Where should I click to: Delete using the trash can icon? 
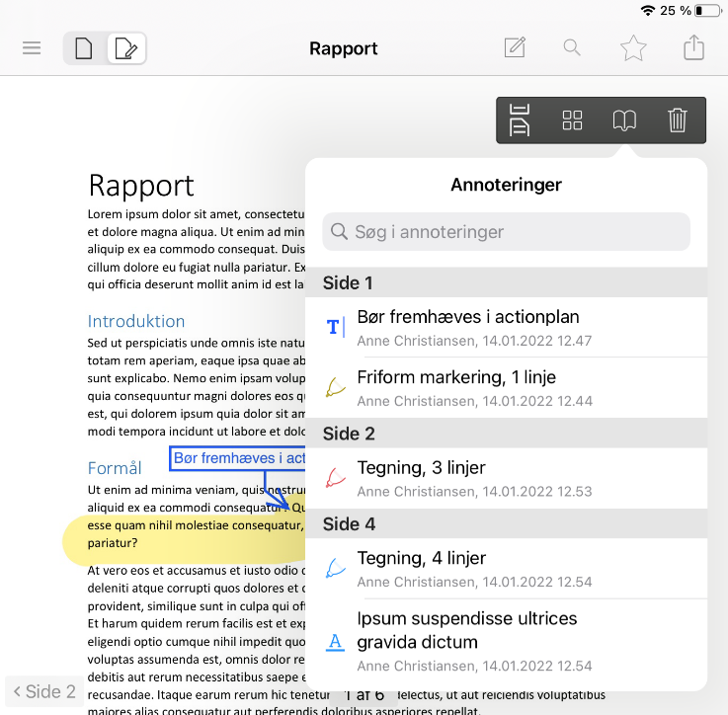coord(678,120)
